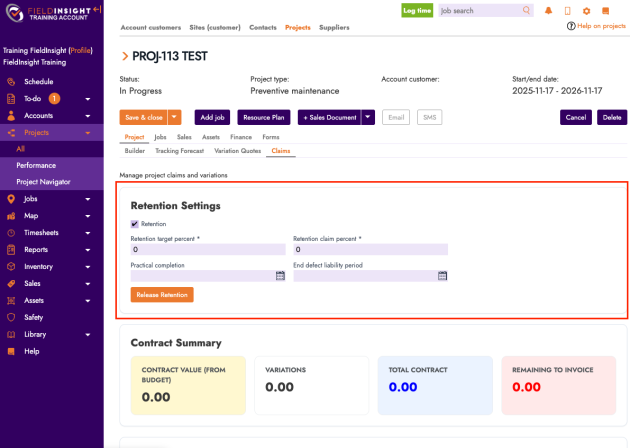Click the Add job button
Screen dimensions: 630x448
(211, 117)
